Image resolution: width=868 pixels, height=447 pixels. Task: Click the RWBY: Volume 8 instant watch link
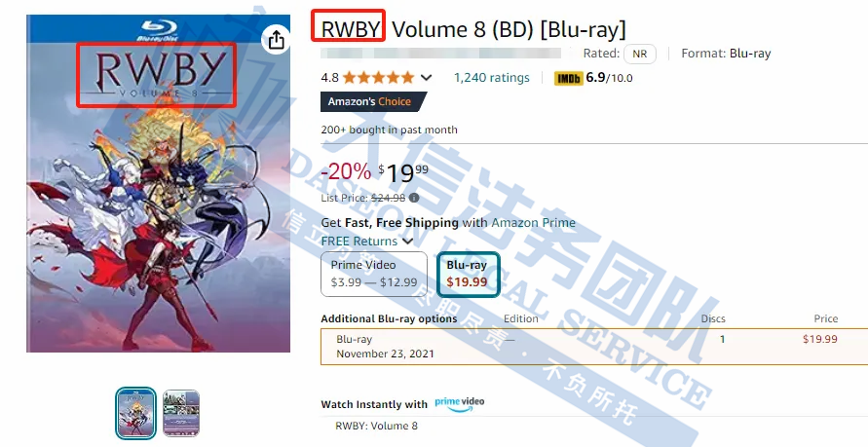click(376, 426)
